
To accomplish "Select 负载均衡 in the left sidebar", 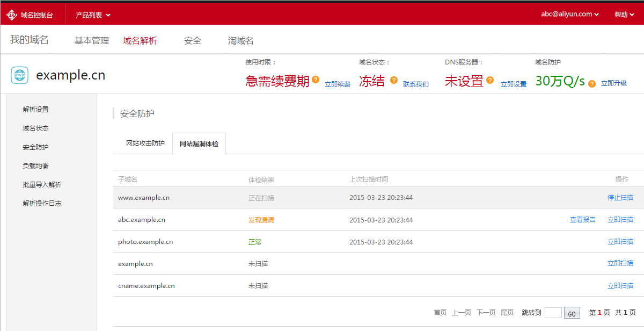I will (x=36, y=165).
